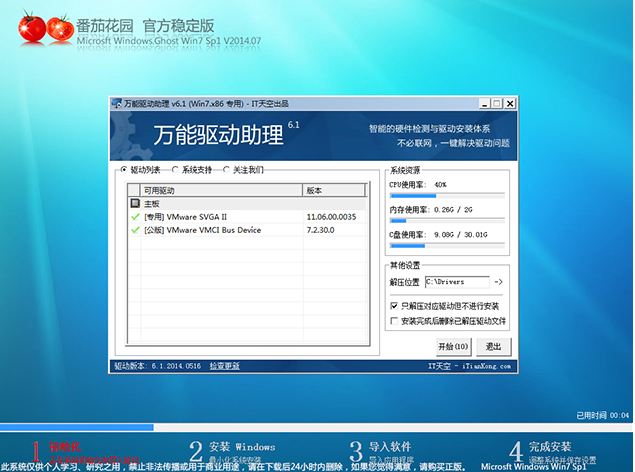This screenshot has width=635, height=472.
Task: Click step 2 安装 Windows label
Action: (242, 447)
